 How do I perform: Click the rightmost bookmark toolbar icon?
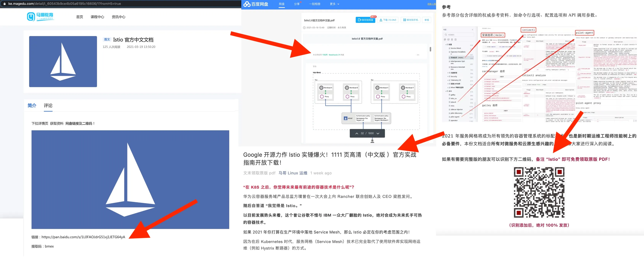pos(456,39)
